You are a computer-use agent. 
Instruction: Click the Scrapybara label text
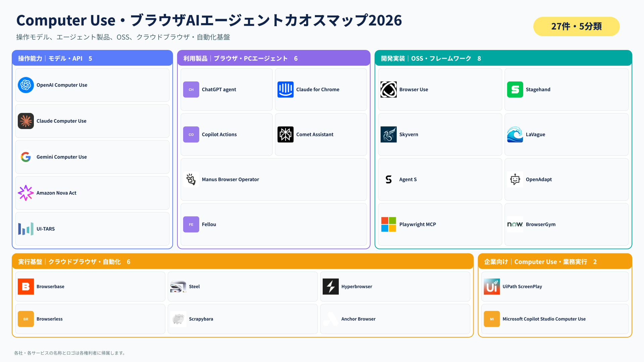[x=201, y=319]
